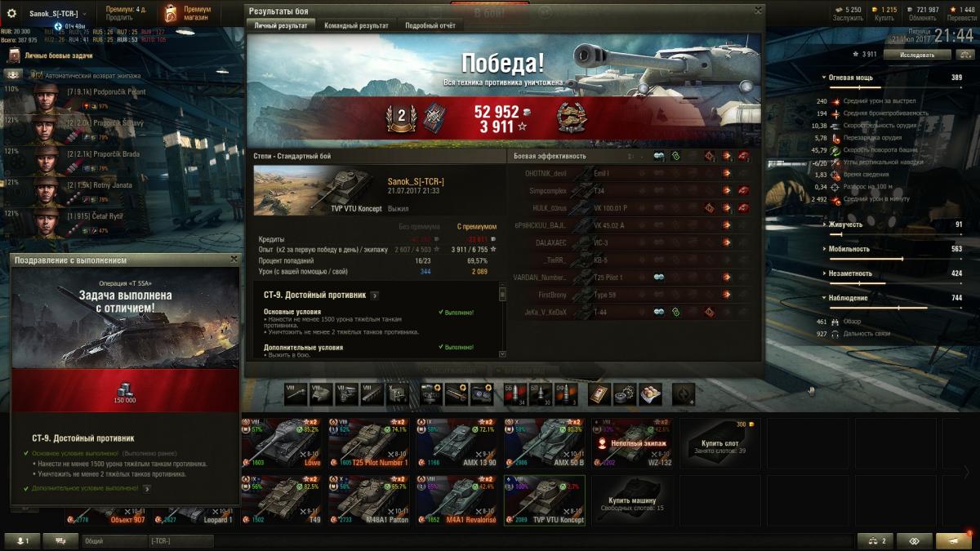Open the contacts list button

point(22,541)
